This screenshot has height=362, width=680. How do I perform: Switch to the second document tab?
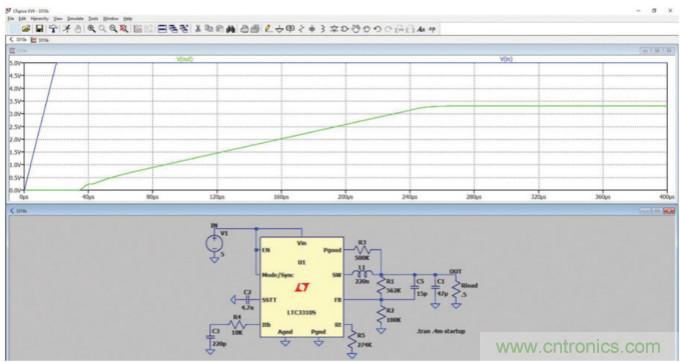click(40, 40)
